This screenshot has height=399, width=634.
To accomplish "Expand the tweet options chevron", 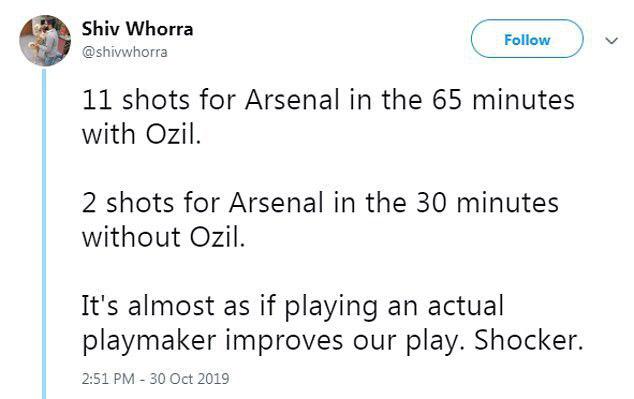I will coord(611,40).
